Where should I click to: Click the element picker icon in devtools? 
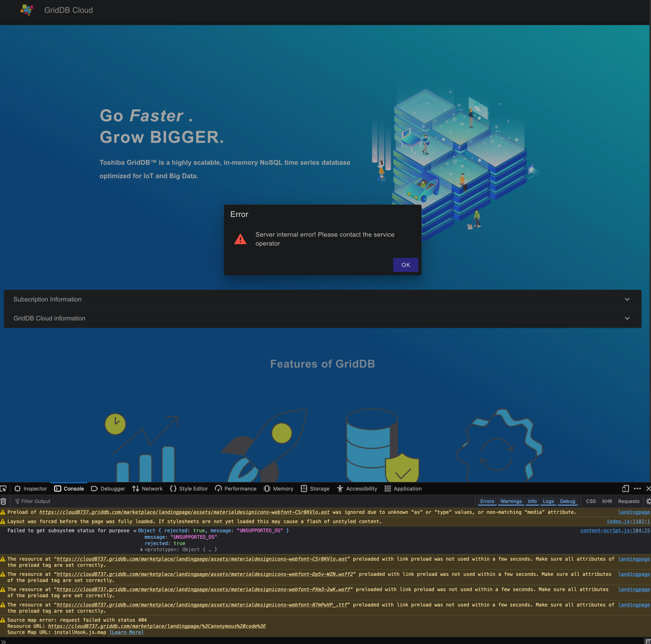point(3,489)
